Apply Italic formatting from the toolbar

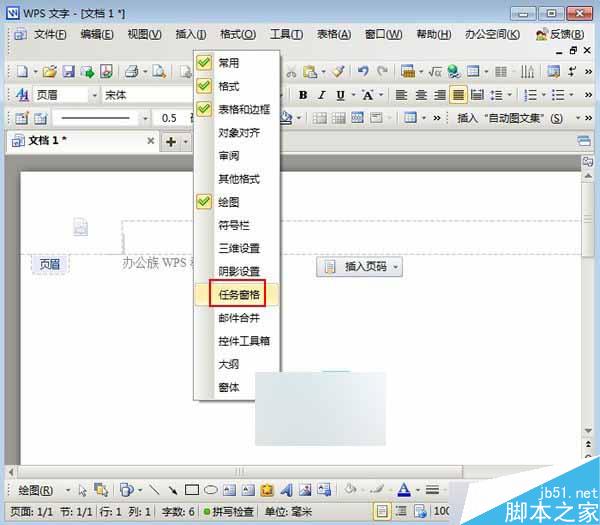pos(322,95)
